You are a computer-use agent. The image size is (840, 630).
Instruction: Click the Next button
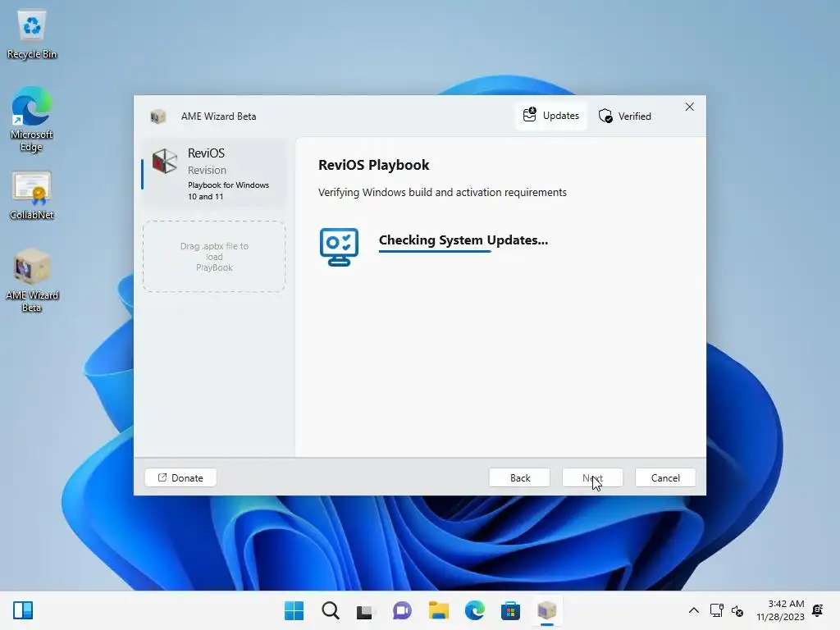592,478
